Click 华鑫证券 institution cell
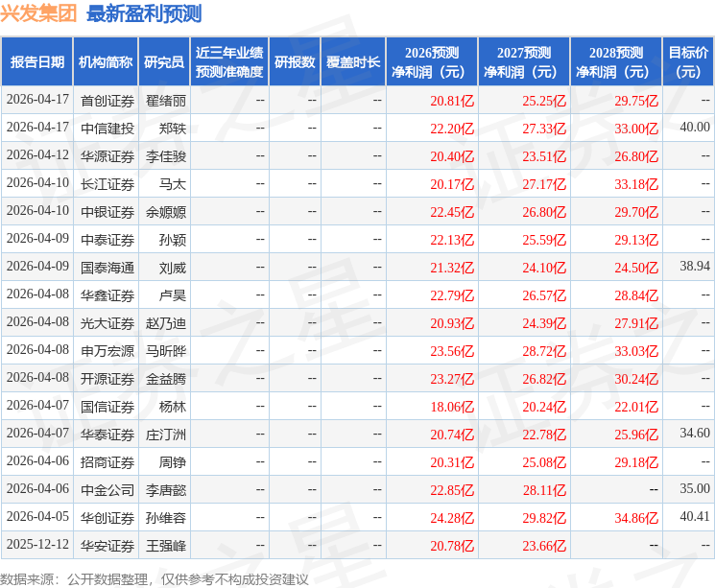This screenshot has width=715, height=588. 107,295
